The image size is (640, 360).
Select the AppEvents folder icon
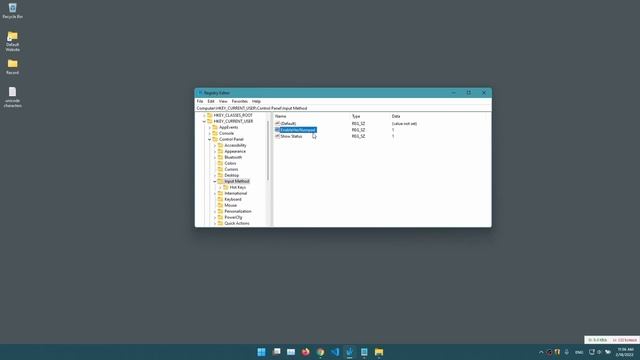click(215, 127)
